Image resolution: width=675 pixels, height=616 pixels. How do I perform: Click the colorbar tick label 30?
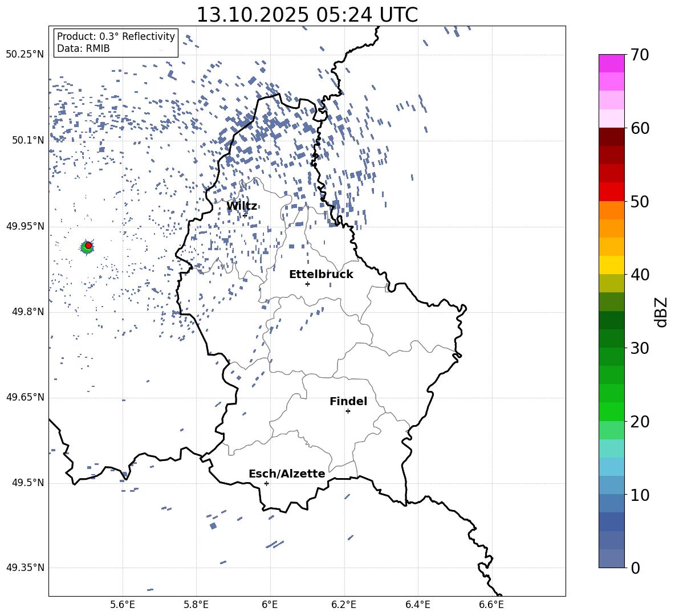coord(640,348)
